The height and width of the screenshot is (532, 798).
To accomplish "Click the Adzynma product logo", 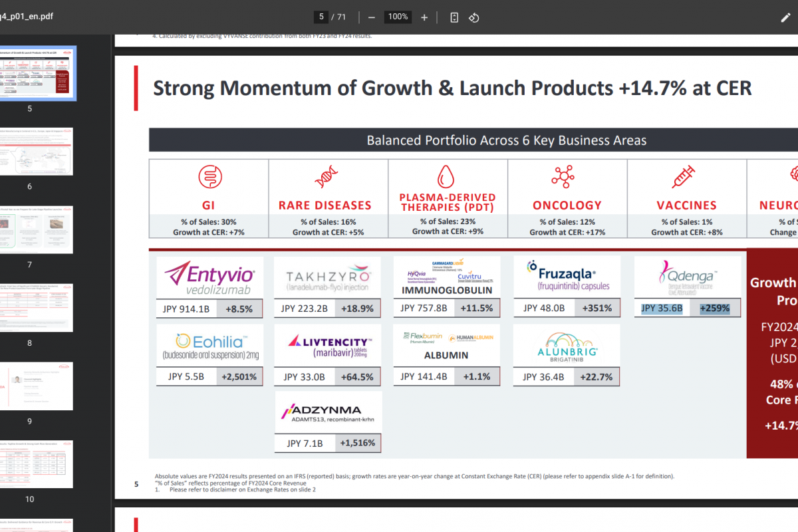I will [x=328, y=412].
